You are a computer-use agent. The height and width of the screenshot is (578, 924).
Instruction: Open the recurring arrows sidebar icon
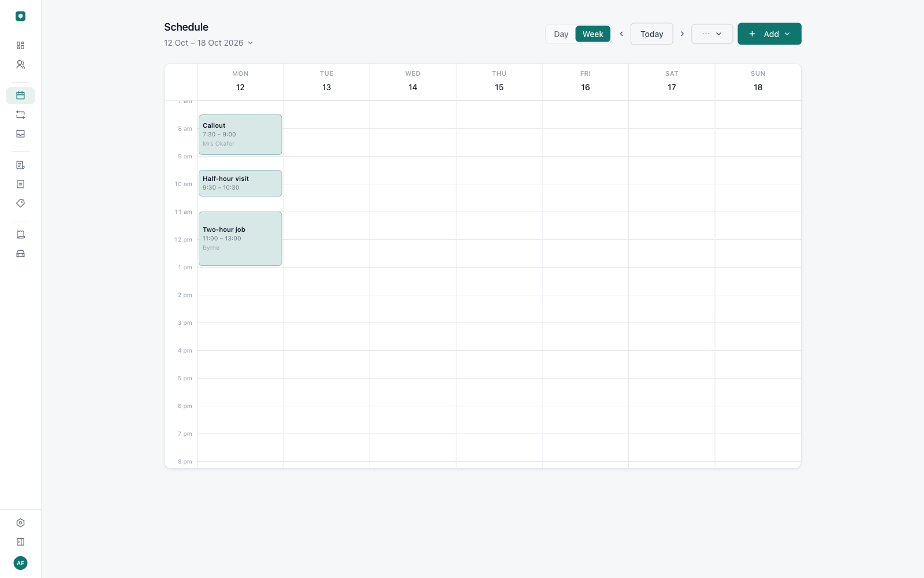point(20,114)
